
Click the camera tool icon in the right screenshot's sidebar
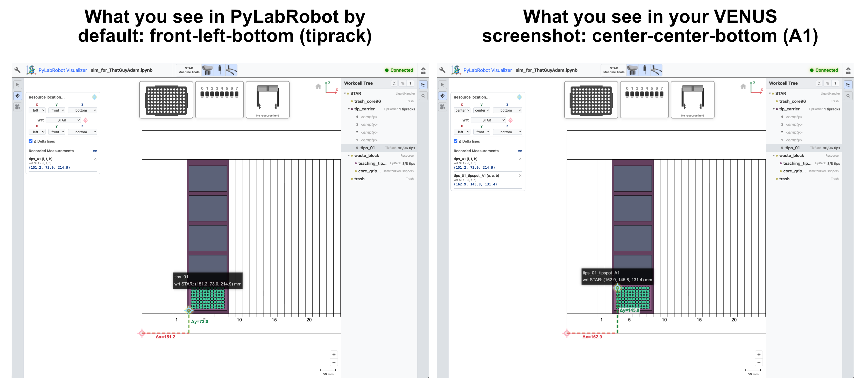tap(442, 107)
